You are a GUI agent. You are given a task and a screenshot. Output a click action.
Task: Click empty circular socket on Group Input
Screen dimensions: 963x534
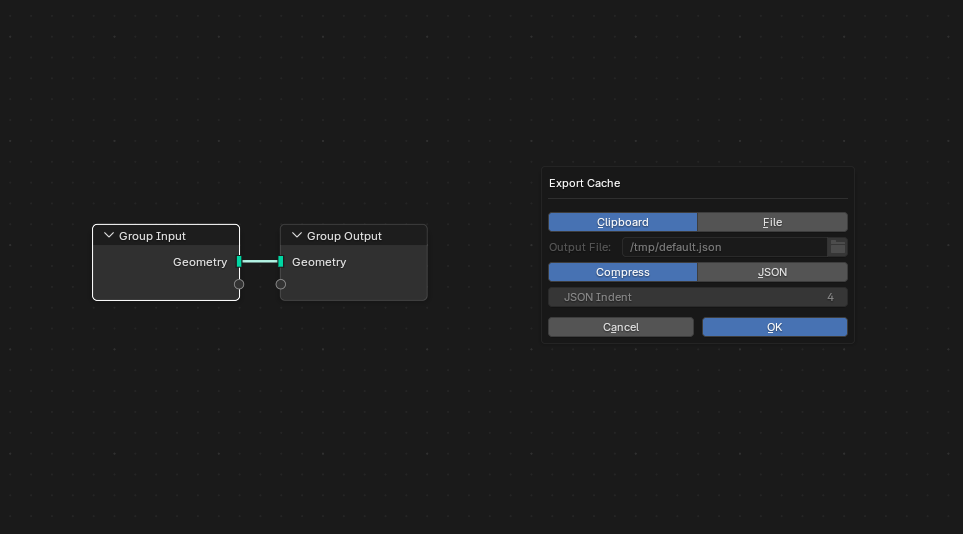pyautogui.click(x=239, y=284)
